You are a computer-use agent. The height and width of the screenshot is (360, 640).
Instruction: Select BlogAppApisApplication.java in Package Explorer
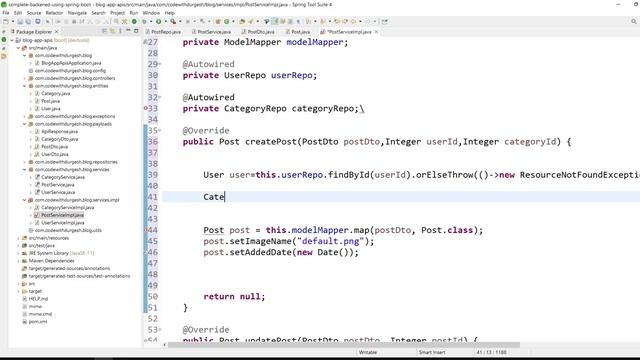[x=71, y=63]
